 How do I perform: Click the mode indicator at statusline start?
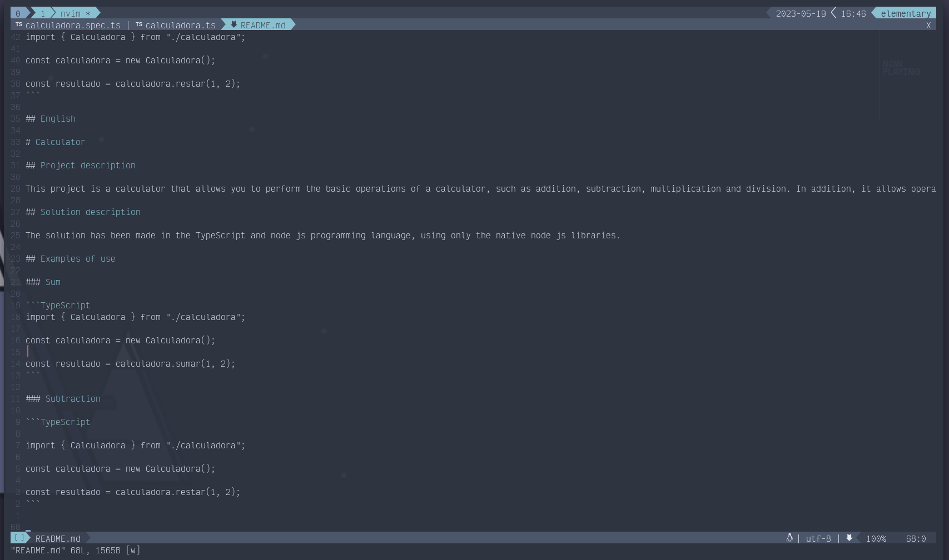pos(19,538)
